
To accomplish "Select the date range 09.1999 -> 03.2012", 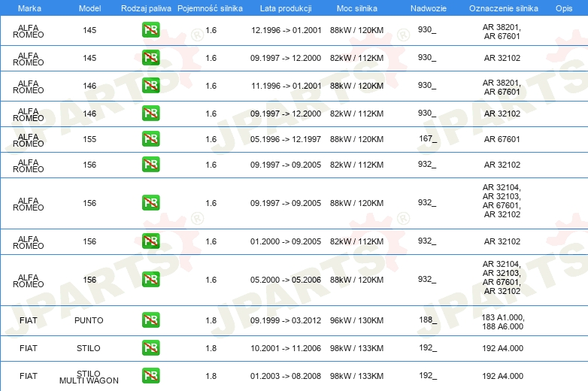I will [x=286, y=320].
